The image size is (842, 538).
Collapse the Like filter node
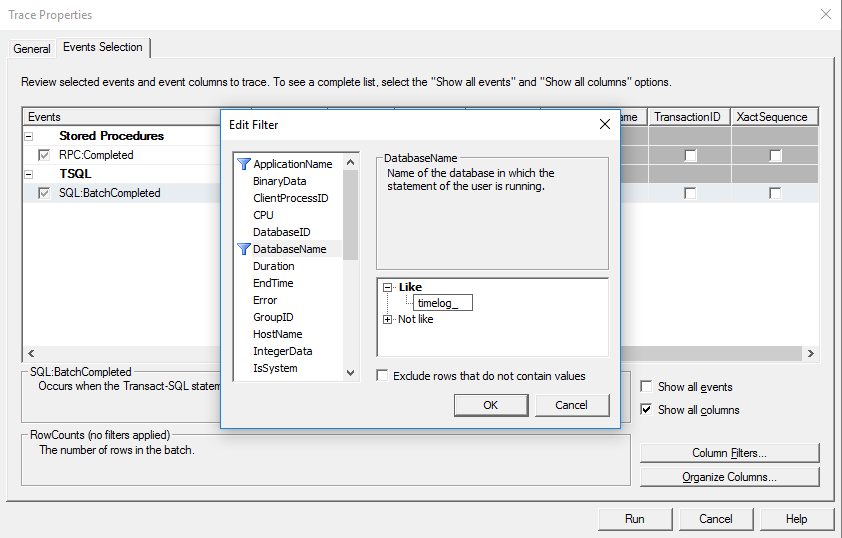(388, 288)
